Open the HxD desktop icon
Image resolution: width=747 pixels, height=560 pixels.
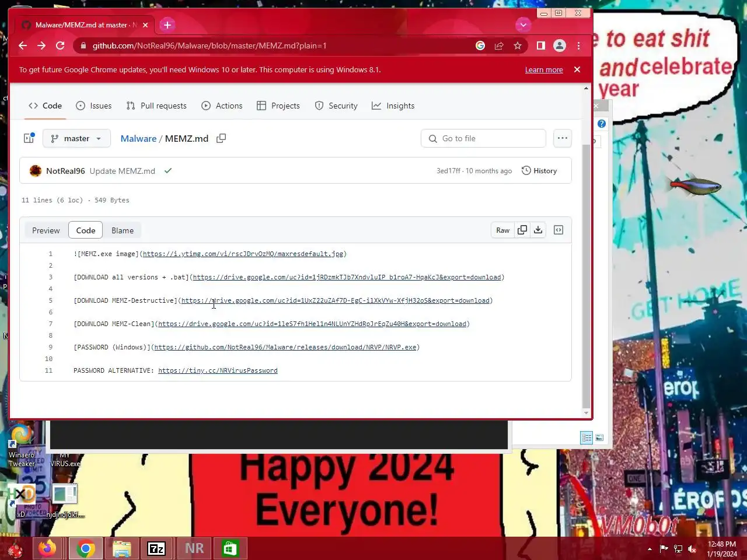click(22, 501)
